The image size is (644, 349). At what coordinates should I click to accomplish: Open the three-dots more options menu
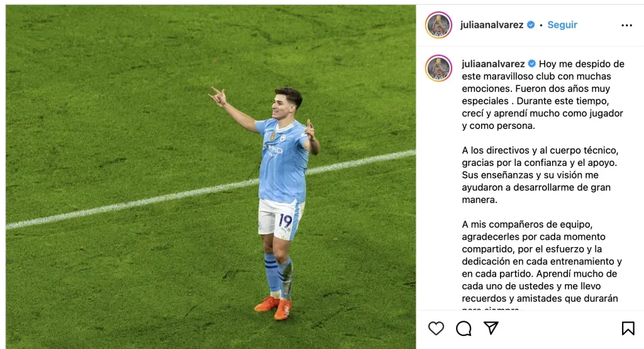627,25
